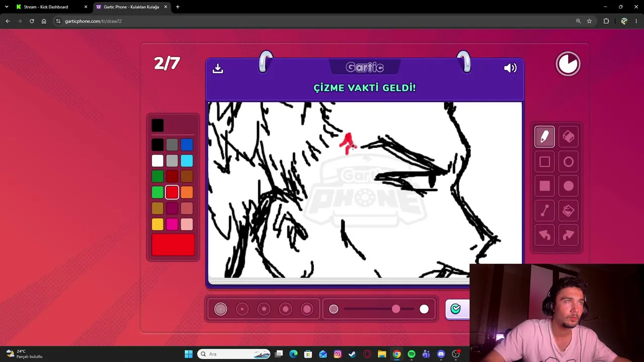Reload the Gartic Phone page
The image size is (644, 362).
(x=32, y=21)
